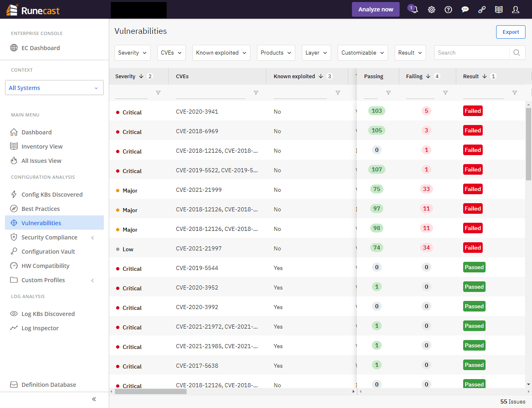Screen dimensions: 532x408
Task: Click the help question mark icon
Action: [448, 9]
